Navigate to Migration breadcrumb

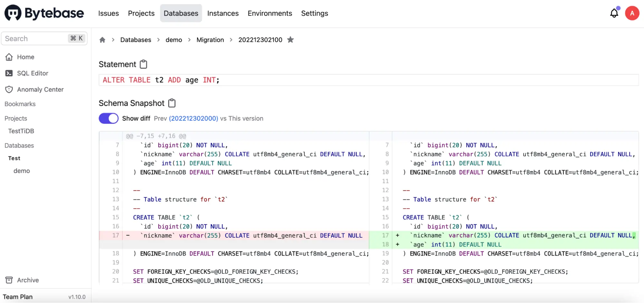coord(210,40)
